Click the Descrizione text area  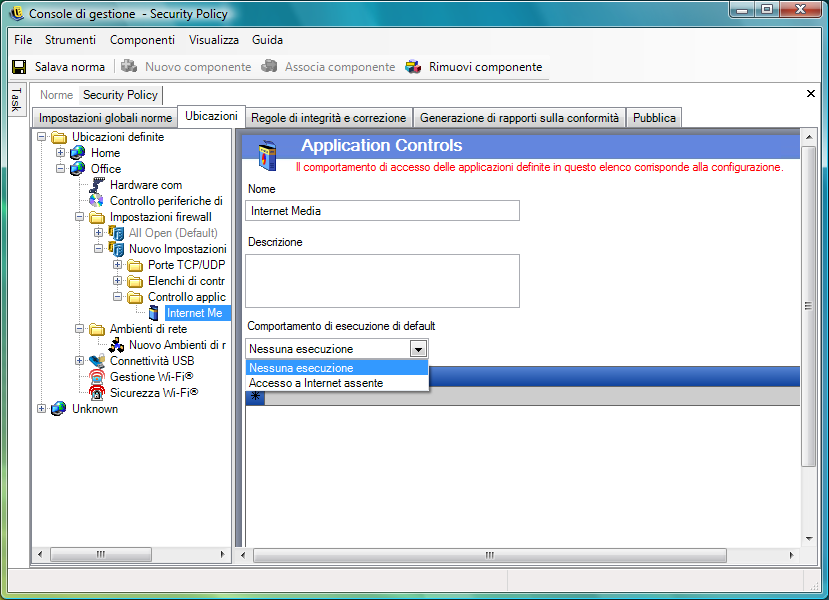(382, 281)
